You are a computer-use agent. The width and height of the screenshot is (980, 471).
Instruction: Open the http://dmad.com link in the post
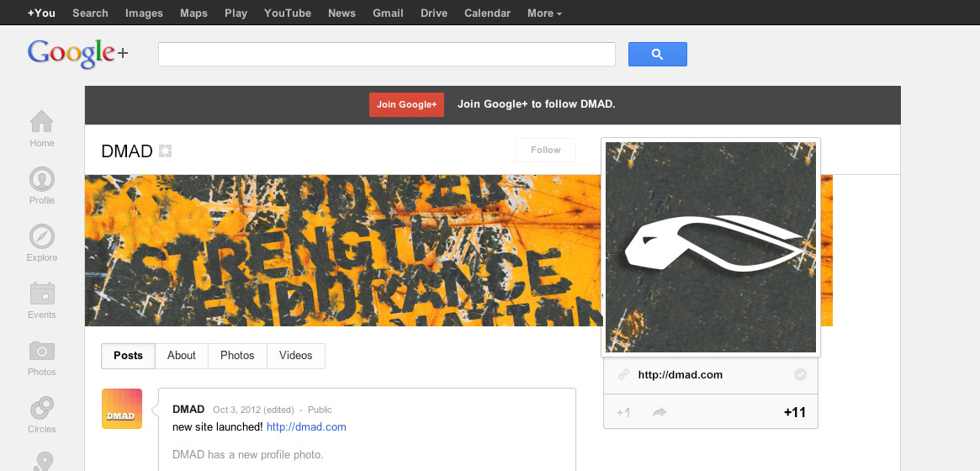tap(306, 427)
